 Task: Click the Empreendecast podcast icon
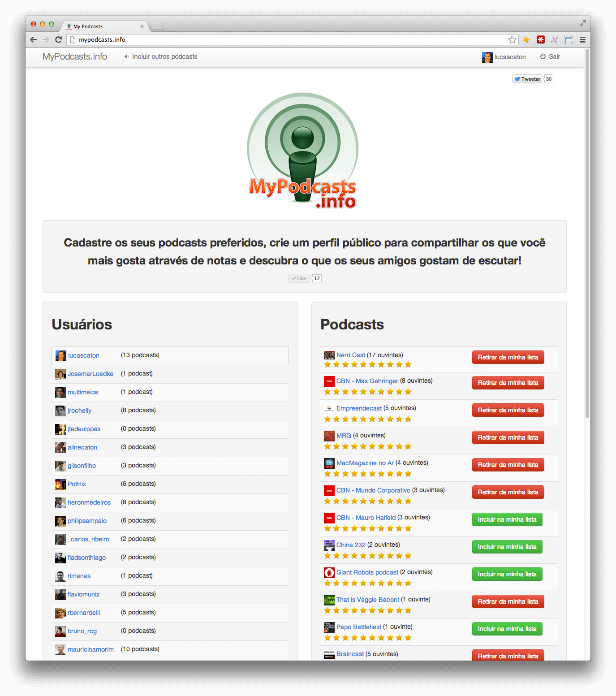pos(329,409)
